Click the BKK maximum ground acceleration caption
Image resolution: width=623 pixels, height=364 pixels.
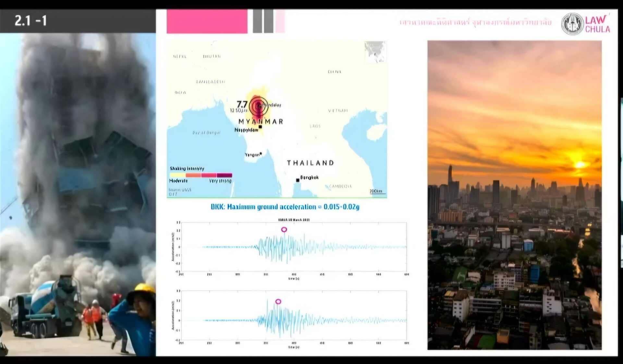tap(285, 207)
